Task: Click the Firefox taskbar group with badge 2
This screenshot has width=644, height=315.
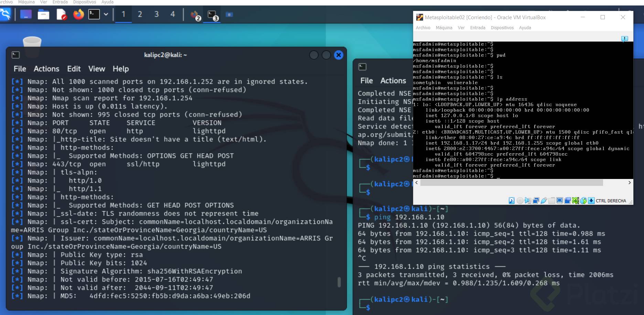Action: pos(195,15)
